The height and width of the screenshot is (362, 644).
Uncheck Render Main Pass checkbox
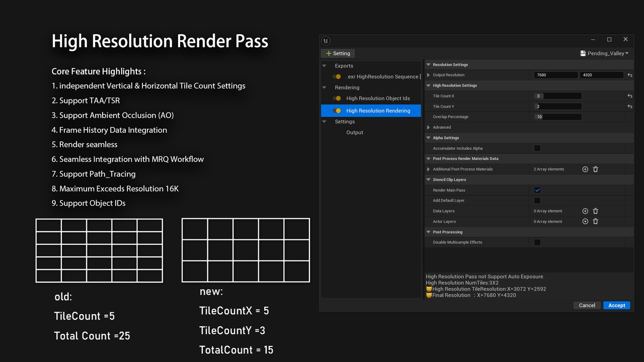pyautogui.click(x=537, y=190)
